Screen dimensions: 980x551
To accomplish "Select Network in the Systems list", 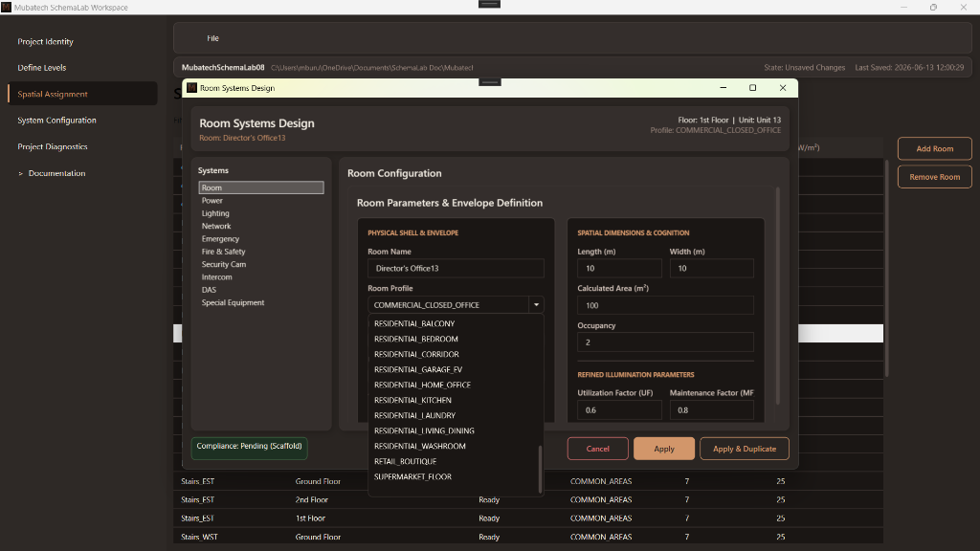I will [x=261, y=226].
